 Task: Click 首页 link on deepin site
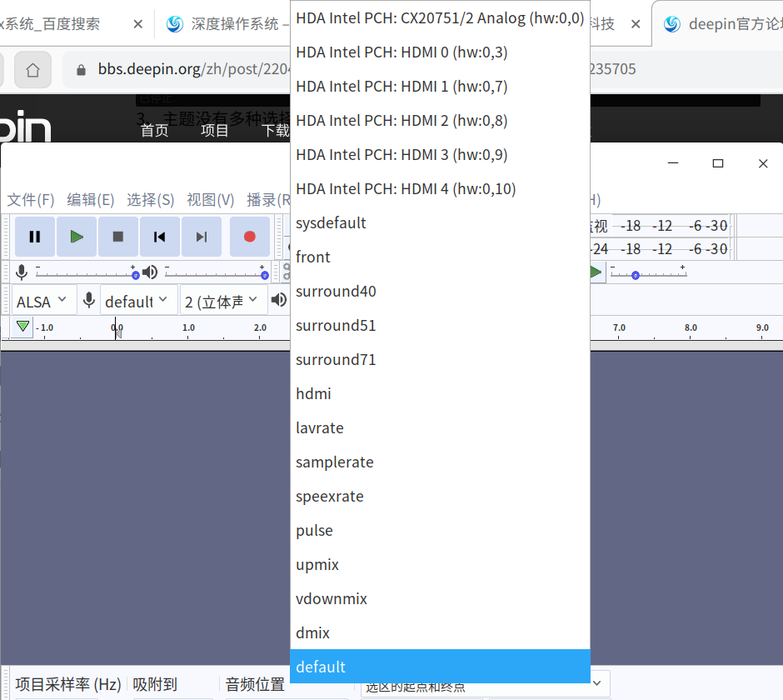click(154, 130)
